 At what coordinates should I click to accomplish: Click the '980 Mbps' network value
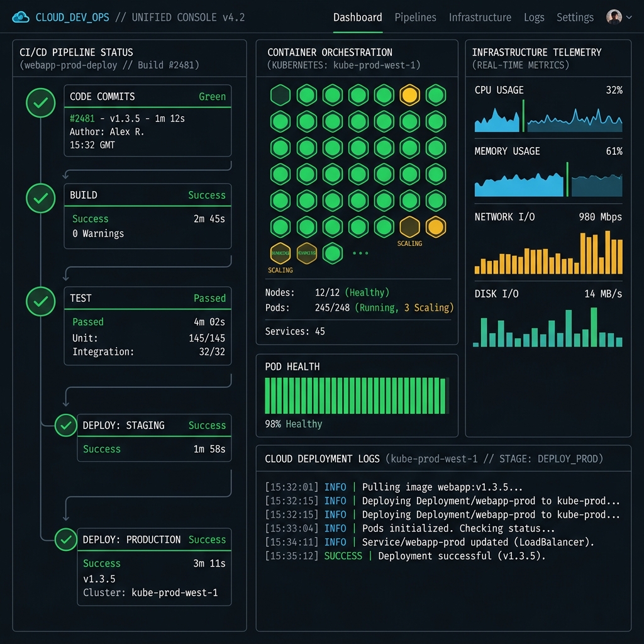tap(601, 217)
